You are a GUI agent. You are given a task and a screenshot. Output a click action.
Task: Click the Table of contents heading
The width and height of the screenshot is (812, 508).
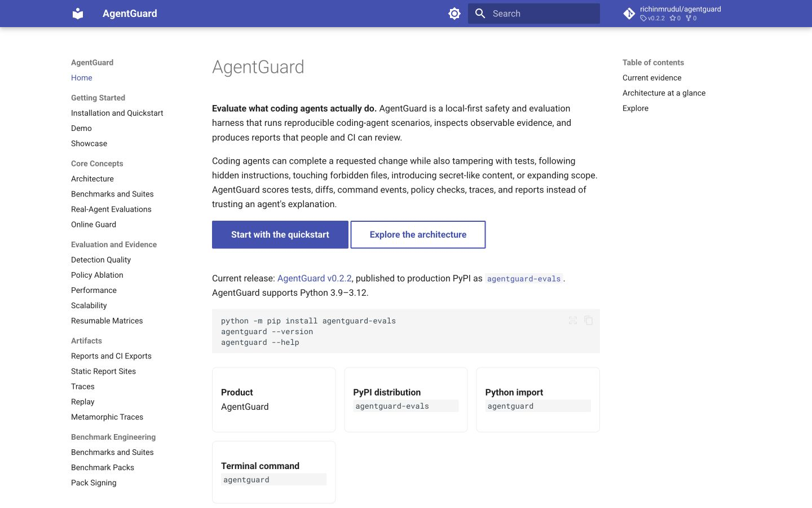(653, 63)
